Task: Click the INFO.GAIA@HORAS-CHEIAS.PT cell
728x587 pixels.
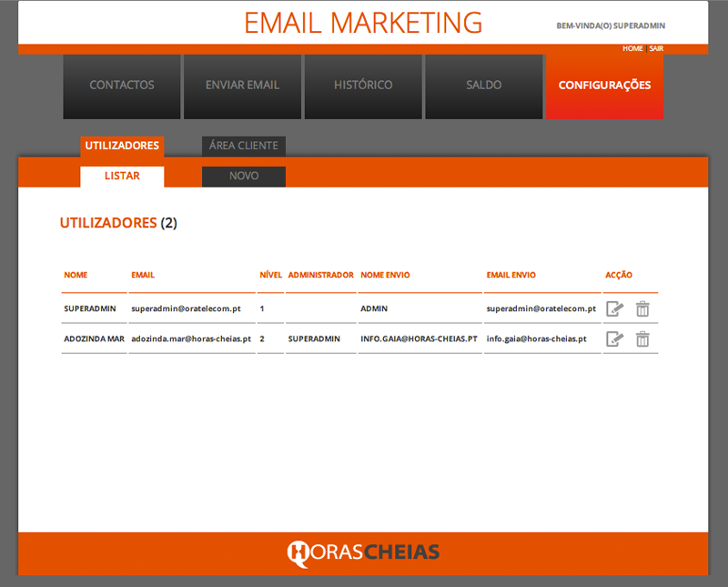Action: 420,339
